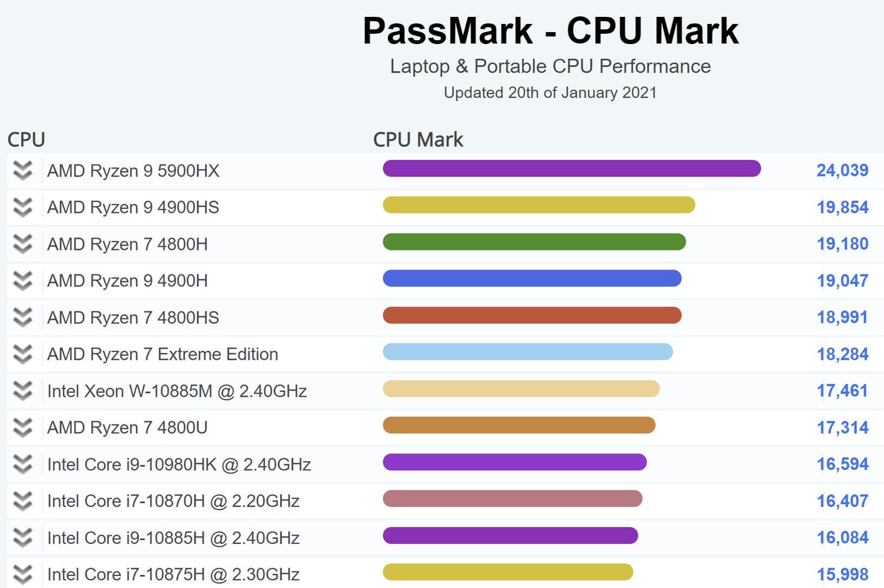Viewport: 884px width, 588px height.
Task: Open the AMD Ryzen 9 5900HX link
Action: coord(133,171)
